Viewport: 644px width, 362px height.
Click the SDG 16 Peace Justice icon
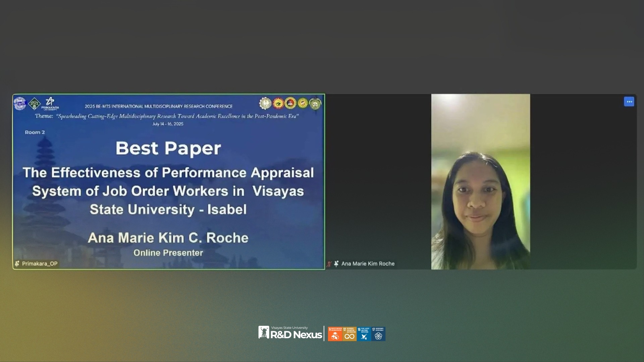364,334
